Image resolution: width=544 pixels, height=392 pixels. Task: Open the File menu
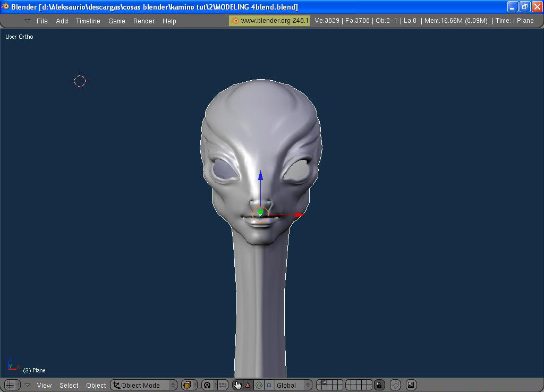(42, 21)
